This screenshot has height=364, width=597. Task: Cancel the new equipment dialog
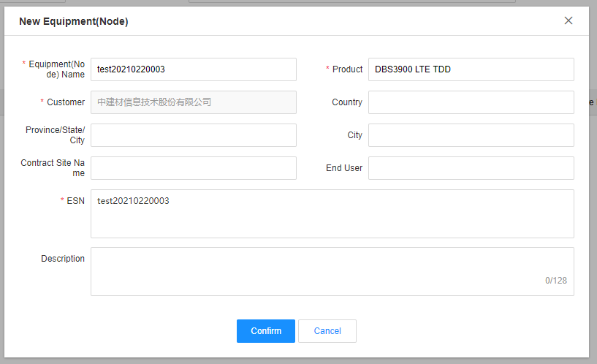click(x=327, y=331)
